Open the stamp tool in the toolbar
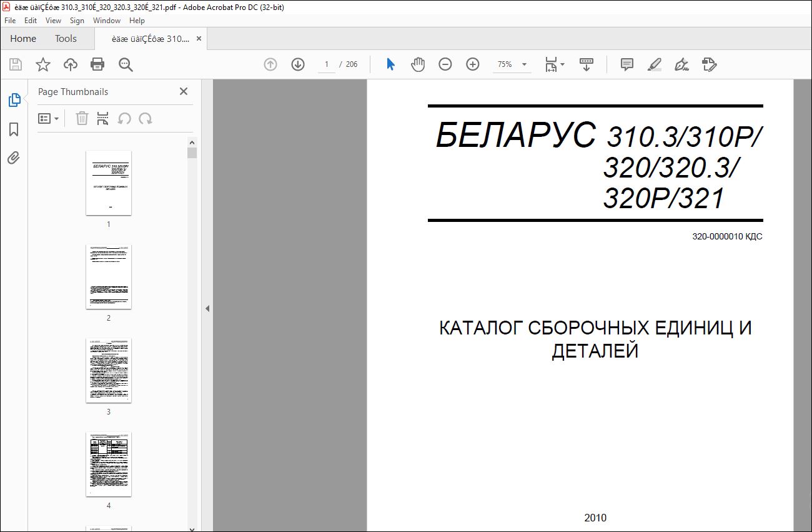Image resolution: width=812 pixels, height=532 pixels. [x=709, y=64]
